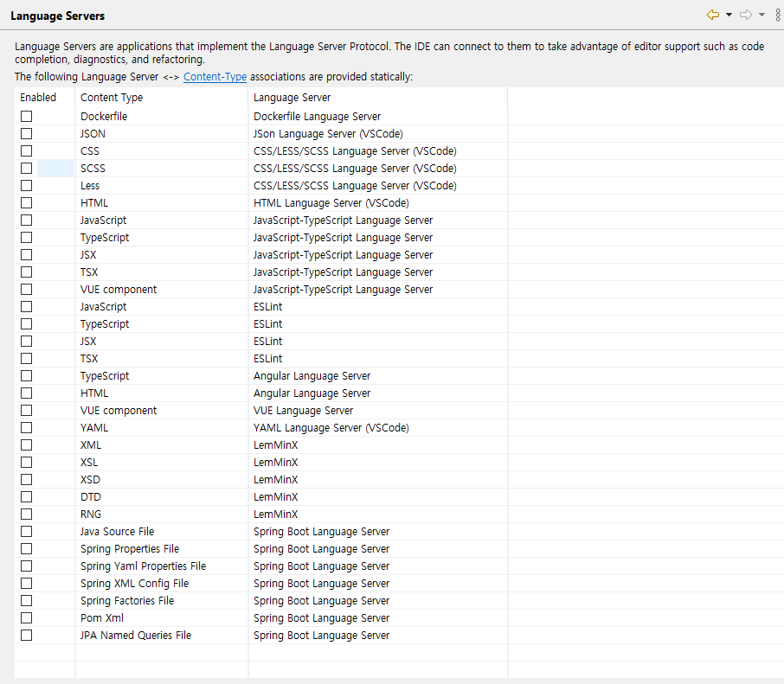Image resolution: width=784 pixels, height=684 pixels.
Task: Open the Content-Type link
Action: [215, 76]
